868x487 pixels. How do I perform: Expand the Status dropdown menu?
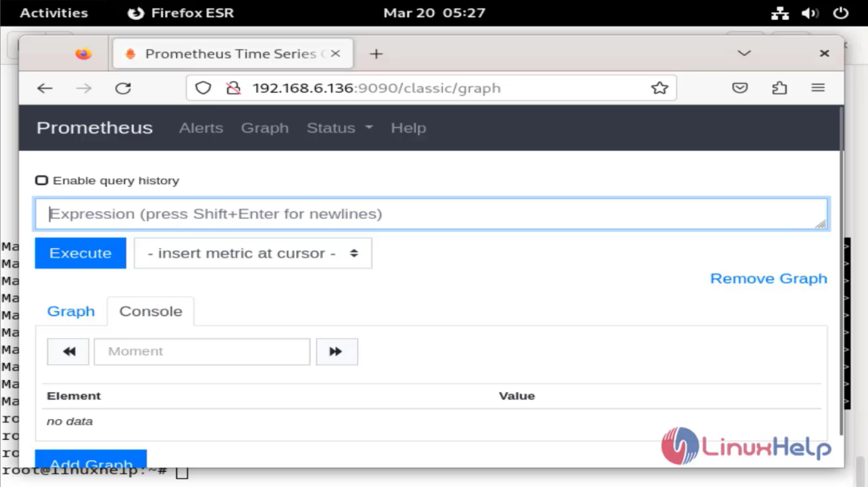tap(339, 128)
